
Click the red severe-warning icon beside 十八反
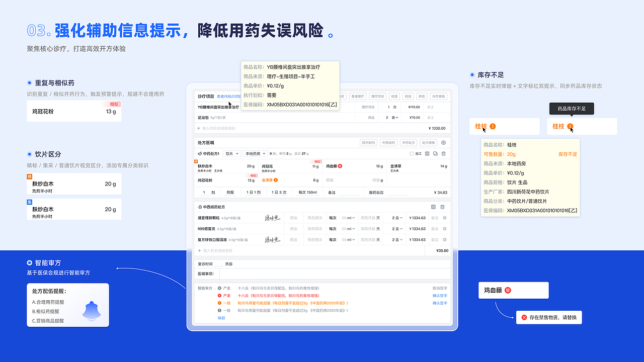219,295
